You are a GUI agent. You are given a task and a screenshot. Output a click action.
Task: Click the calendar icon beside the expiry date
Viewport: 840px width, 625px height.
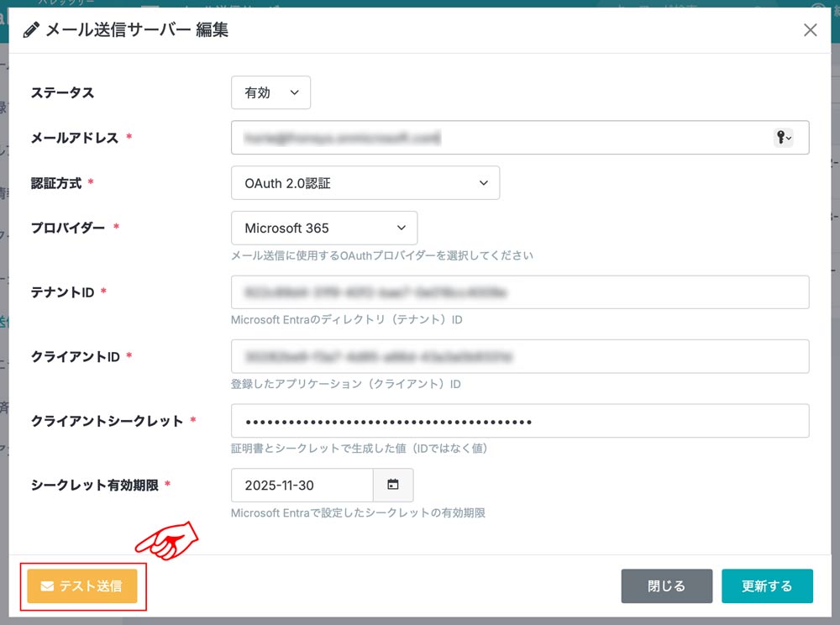(x=393, y=485)
